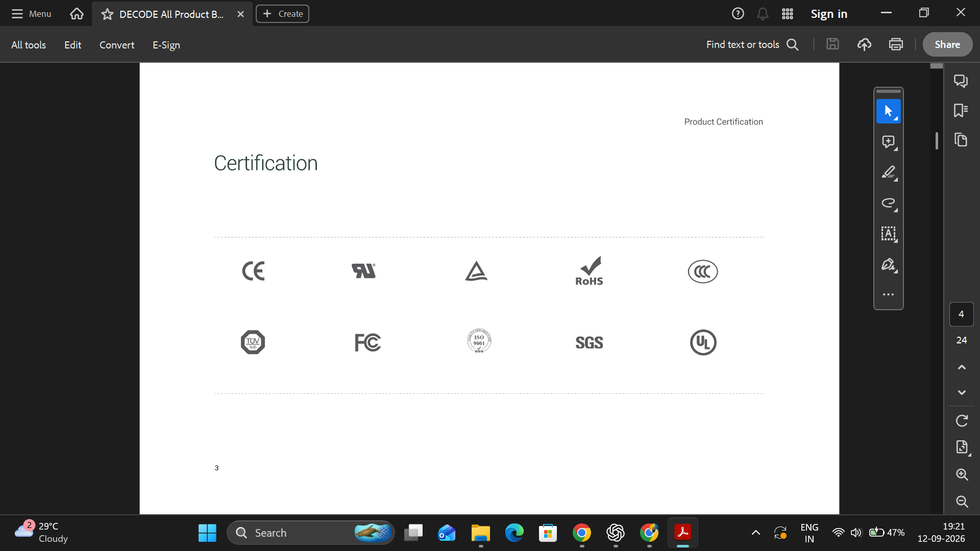Click the upload to cloud icon
This screenshot has width=980, height=551.
pyautogui.click(x=864, y=44)
